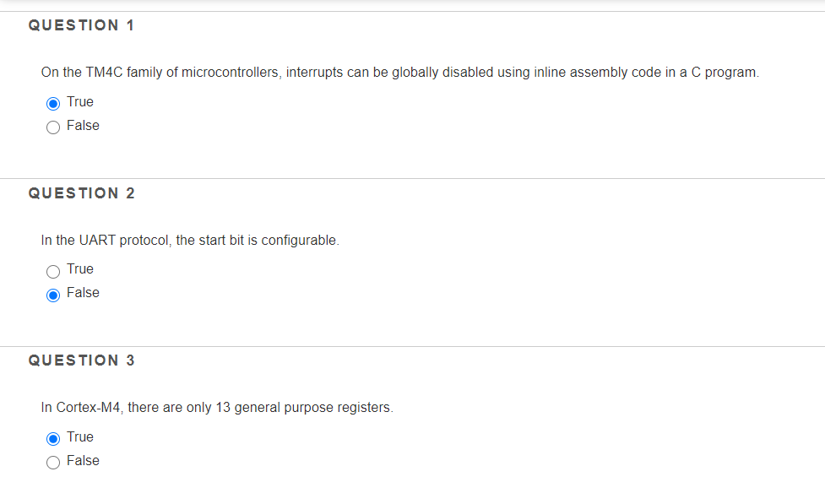This screenshot has width=825, height=504.
Task: Click the QUESTION 2 heading
Action: point(82,192)
